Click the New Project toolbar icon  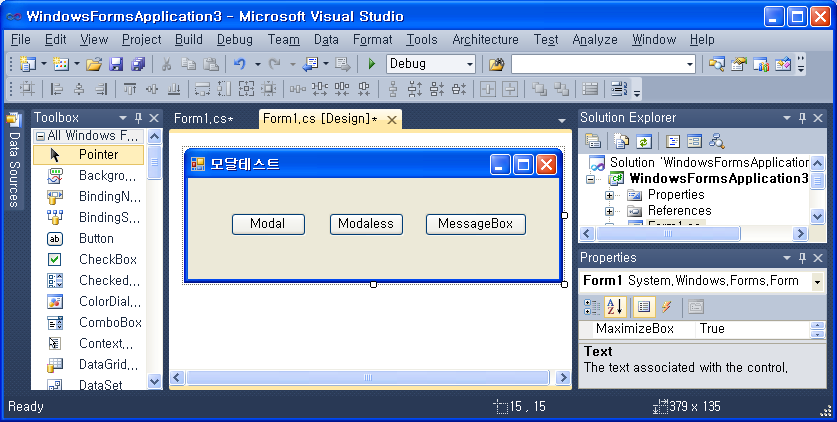coord(28,64)
